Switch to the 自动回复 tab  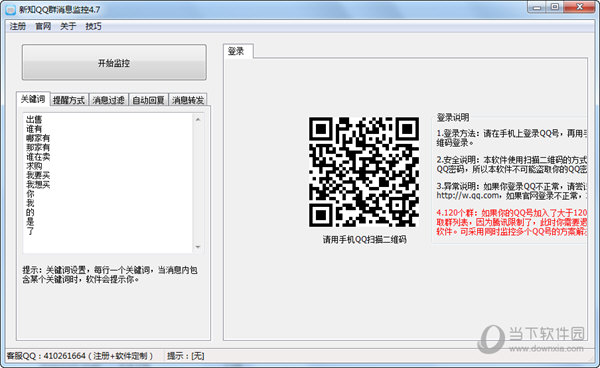[x=148, y=100]
